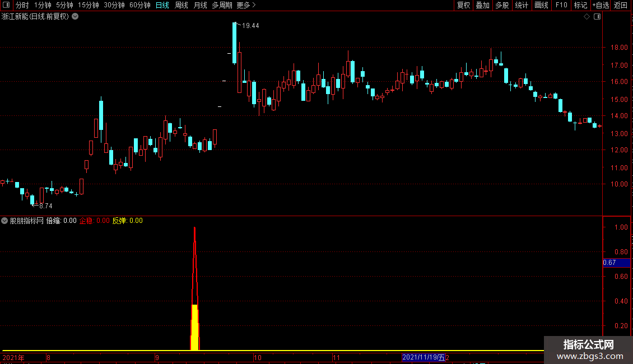
Task: Click the yellow 反弹 signal bar
Action: (x=194, y=327)
